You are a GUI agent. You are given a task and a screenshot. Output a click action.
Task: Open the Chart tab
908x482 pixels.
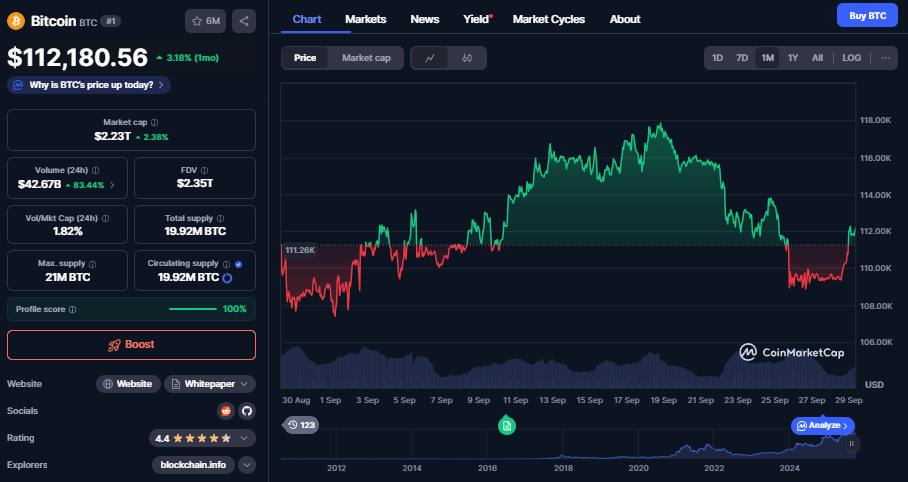click(x=307, y=19)
